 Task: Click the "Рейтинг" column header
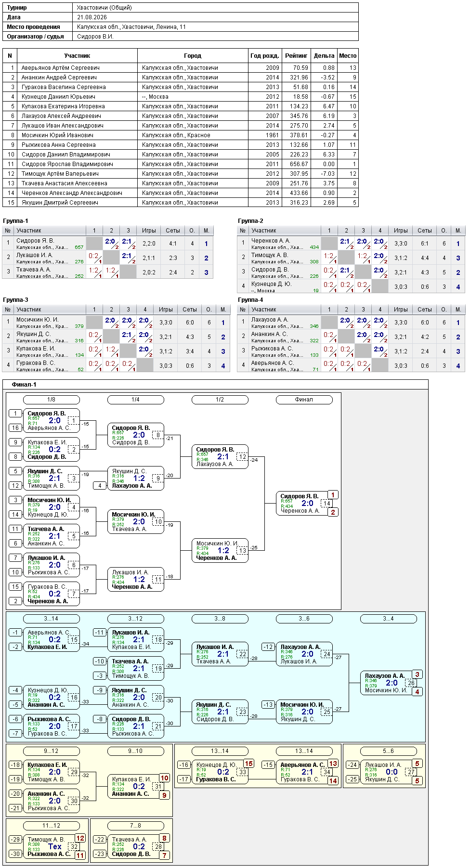pyautogui.click(x=296, y=56)
